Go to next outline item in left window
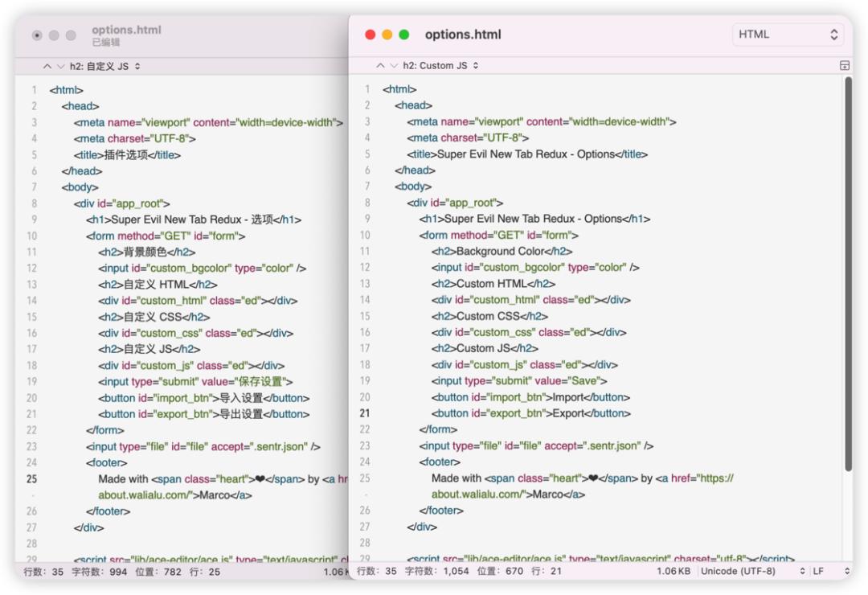The height and width of the screenshot is (595, 868). pyautogui.click(x=59, y=67)
